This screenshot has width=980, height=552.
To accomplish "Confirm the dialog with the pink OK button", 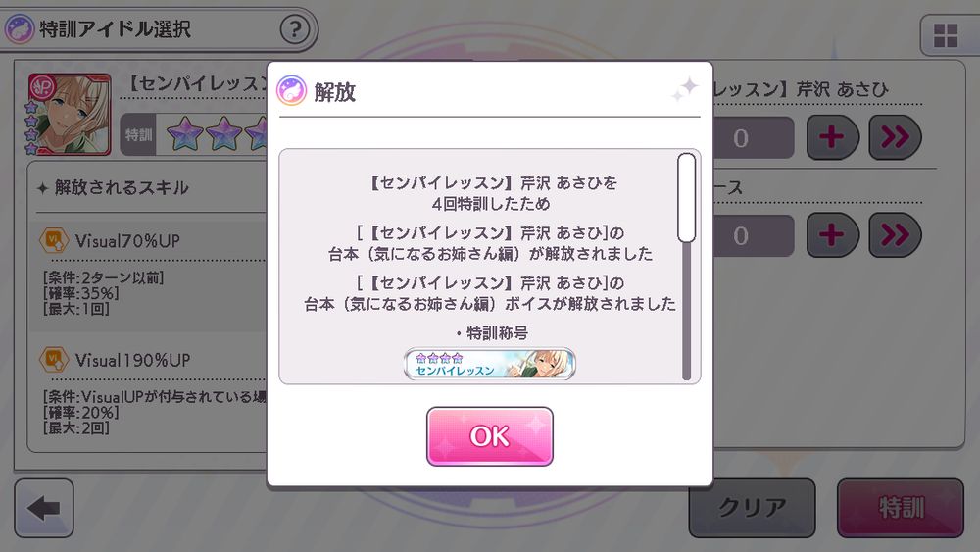I will point(489,436).
